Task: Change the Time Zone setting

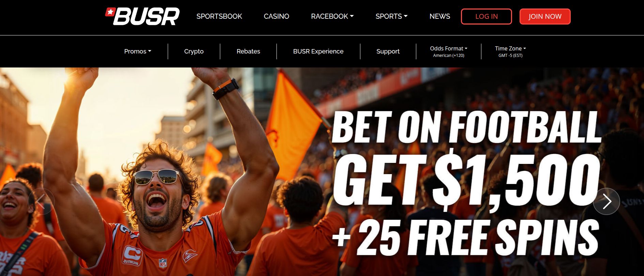Action: pos(510,51)
